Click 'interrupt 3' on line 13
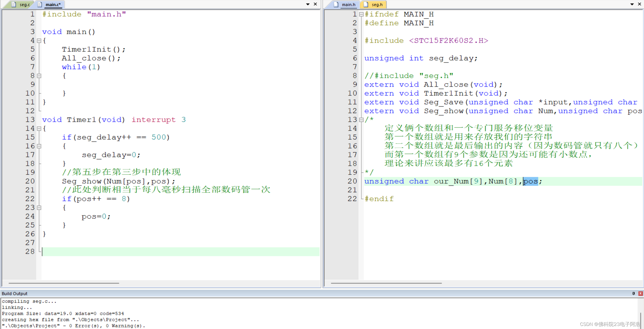 159,120
